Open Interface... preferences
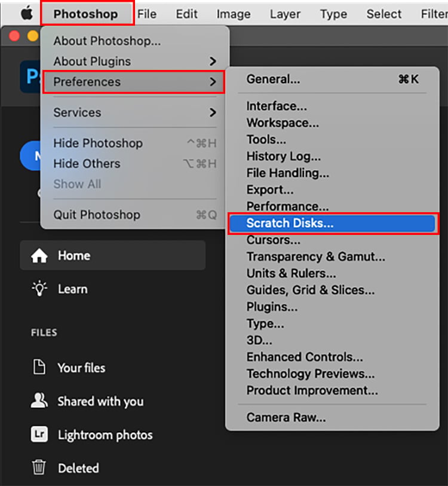448x486 pixels. [x=332, y=106]
